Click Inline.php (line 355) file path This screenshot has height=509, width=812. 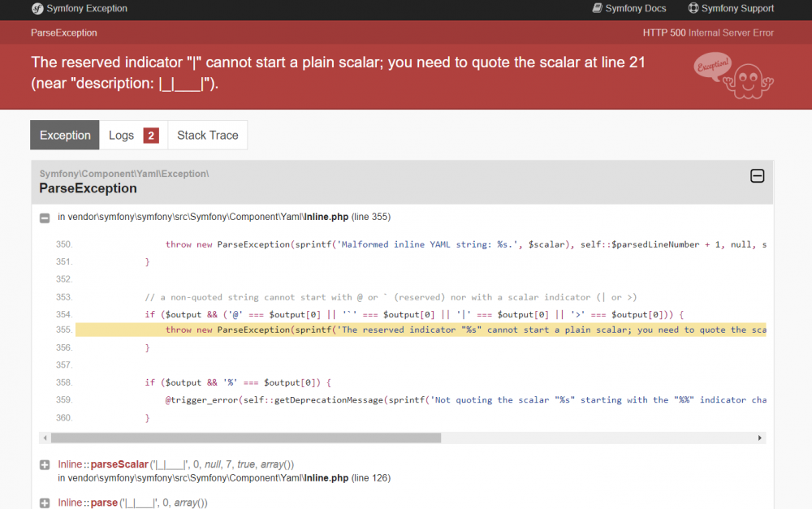(224, 217)
